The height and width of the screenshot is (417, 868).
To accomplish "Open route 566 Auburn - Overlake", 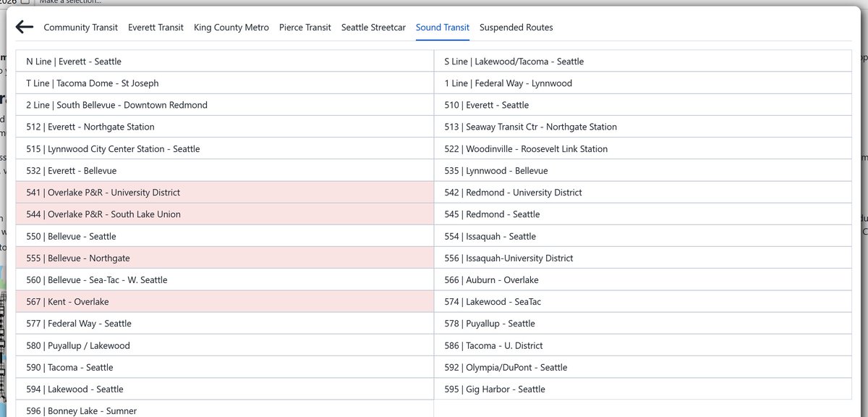I will click(642, 279).
